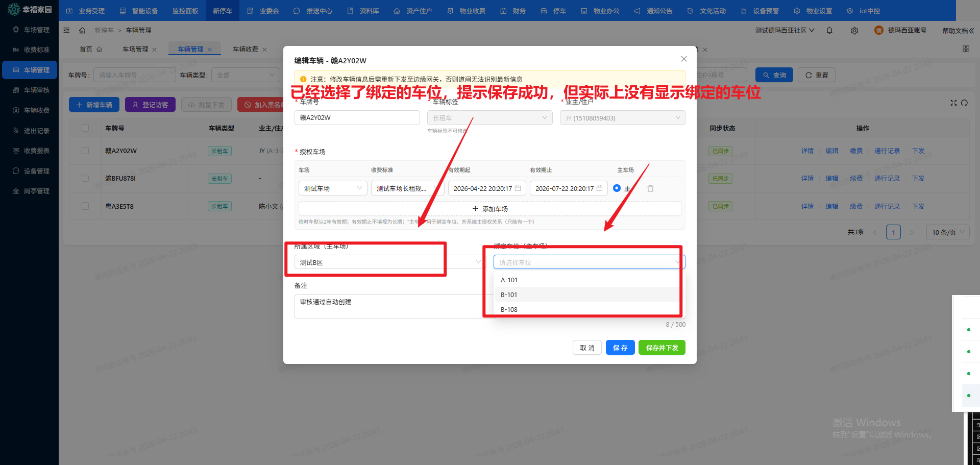Click the fullscreen expand icon above table
Screen dimensions: 980x465
[953, 103]
